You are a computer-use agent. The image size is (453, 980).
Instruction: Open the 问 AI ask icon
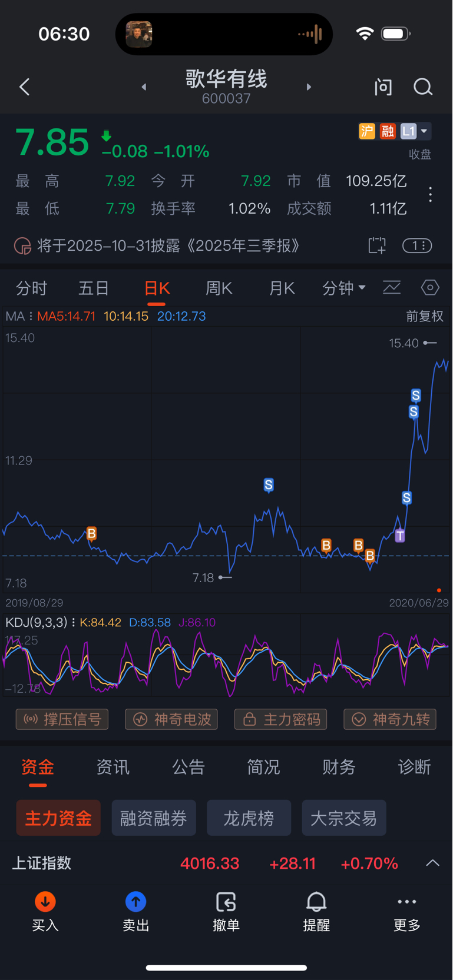point(383,87)
